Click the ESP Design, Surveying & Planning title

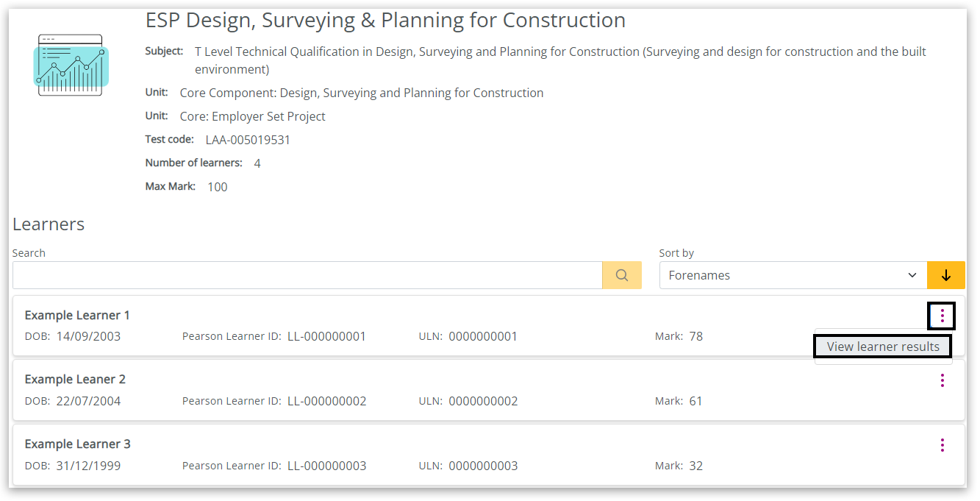tap(385, 21)
